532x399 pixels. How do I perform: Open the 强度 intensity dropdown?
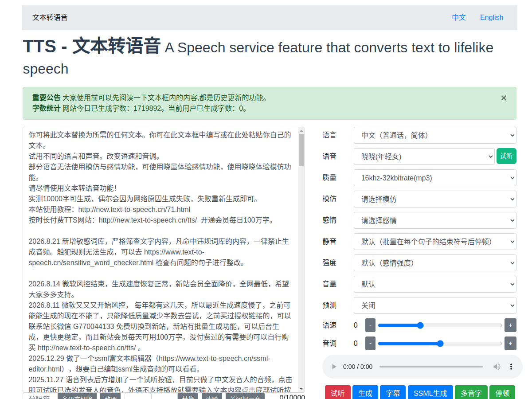tap(435, 263)
